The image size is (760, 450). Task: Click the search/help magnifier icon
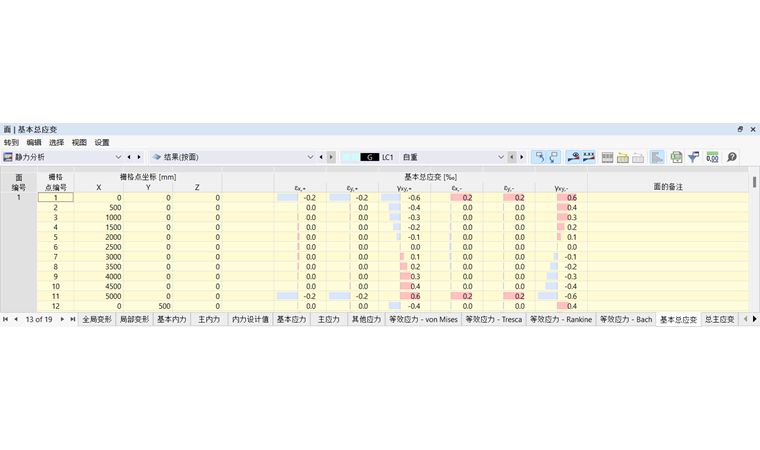click(x=732, y=157)
